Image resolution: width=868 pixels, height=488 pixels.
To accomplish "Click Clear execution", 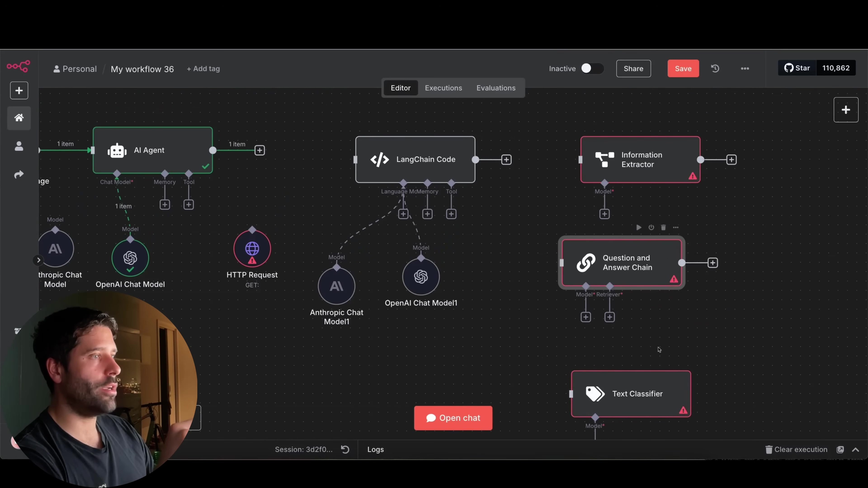I will (x=796, y=449).
